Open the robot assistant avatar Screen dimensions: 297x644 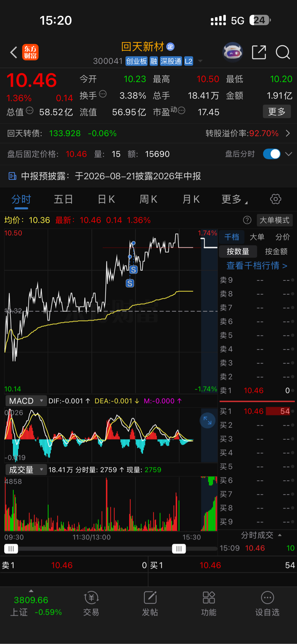click(233, 52)
